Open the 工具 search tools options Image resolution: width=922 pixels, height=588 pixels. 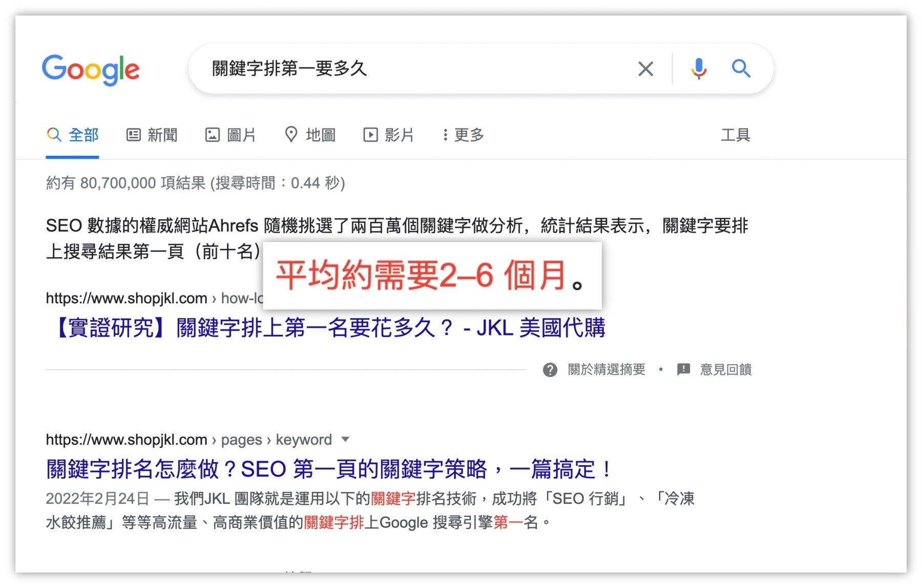pyautogui.click(x=737, y=135)
